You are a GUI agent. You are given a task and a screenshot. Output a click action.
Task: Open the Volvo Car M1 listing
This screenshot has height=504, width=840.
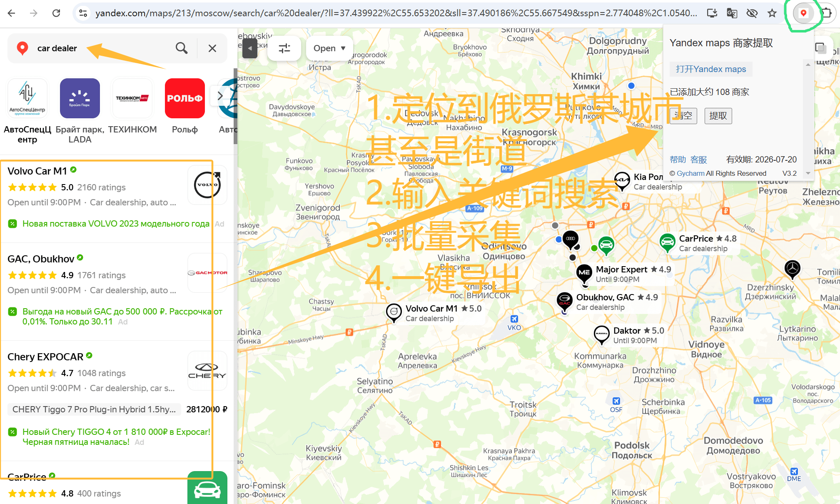[x=37, y=171]
